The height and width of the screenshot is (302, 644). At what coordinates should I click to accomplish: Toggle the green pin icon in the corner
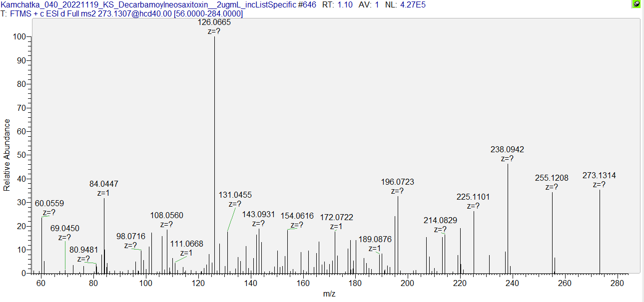pos(636,4)
